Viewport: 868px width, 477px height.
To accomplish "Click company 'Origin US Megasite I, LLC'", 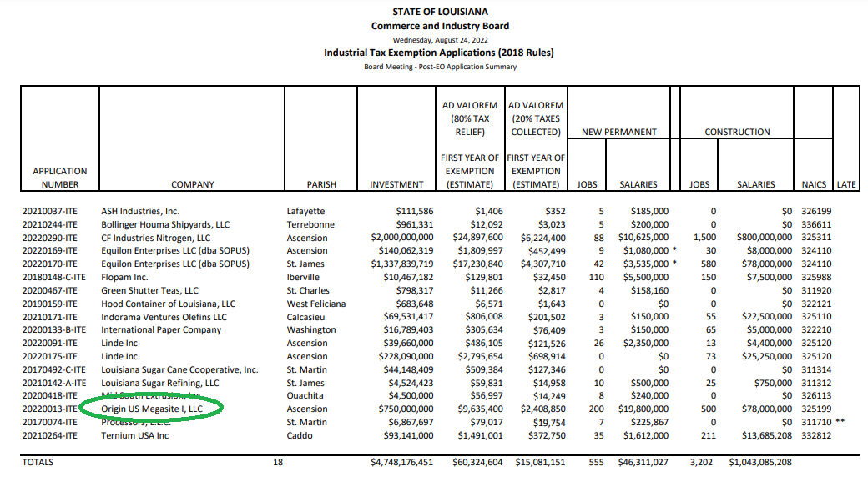I will click(152, 409).
